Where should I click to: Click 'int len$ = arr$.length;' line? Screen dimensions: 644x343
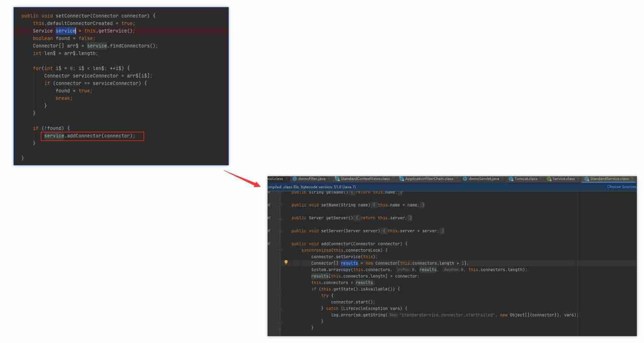point(65,53)
